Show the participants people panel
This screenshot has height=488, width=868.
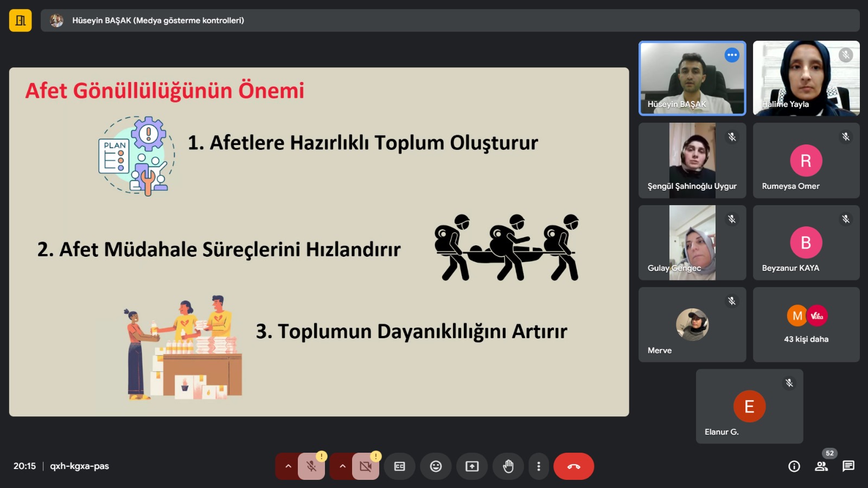tap(821, 466)
